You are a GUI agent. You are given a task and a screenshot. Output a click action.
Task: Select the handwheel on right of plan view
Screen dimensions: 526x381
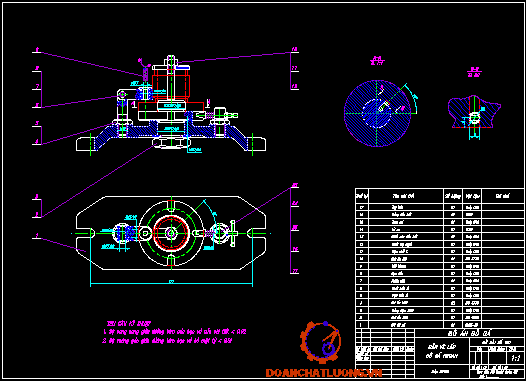pyautogui.click(x=233, y=233)
